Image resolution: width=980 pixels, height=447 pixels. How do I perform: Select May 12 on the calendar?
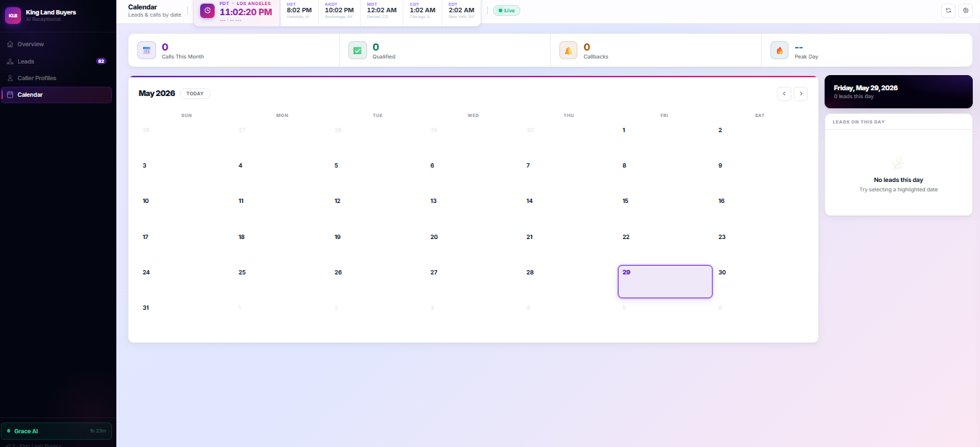click(377, 209)
